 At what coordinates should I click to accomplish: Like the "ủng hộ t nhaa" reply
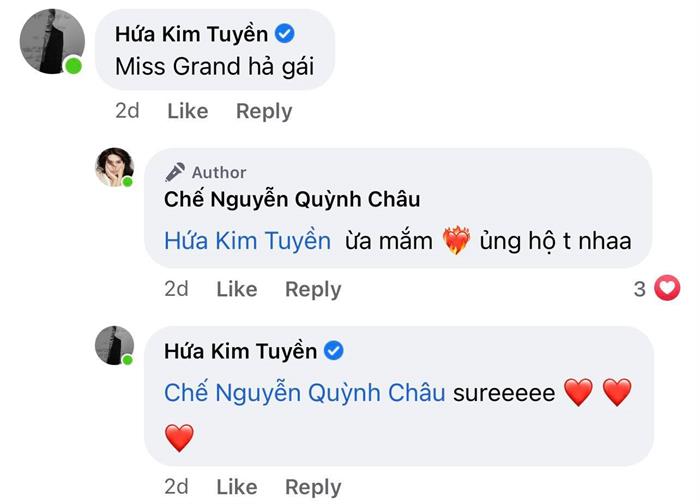pos(236,289)
